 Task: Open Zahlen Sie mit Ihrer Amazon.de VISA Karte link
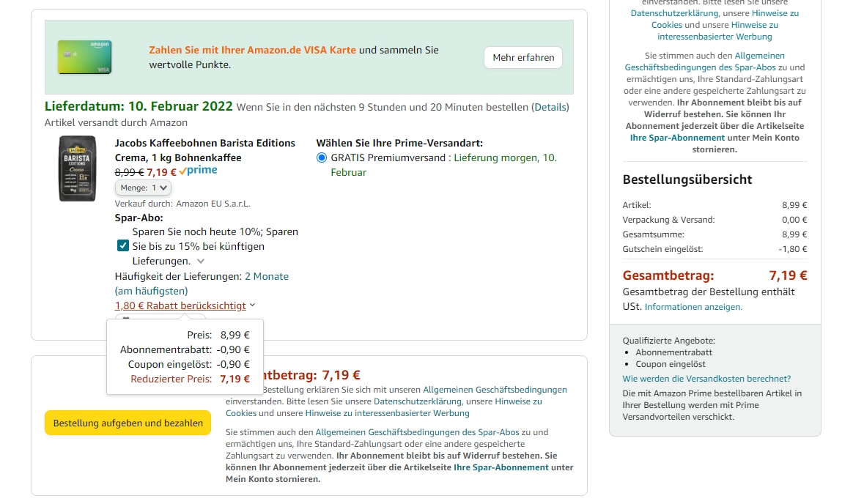click(x=252, y=50)
